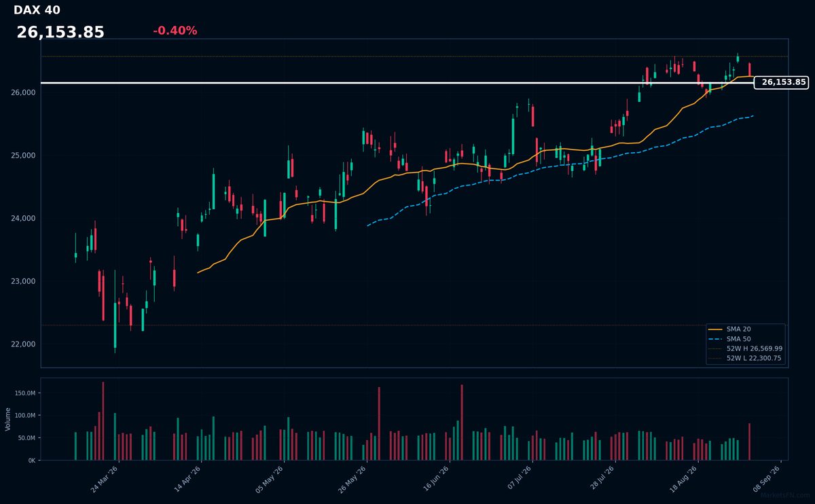Click the 07 Jul '26 date label
This screenshot has width=815, height=504.
[x=519, y=478]
